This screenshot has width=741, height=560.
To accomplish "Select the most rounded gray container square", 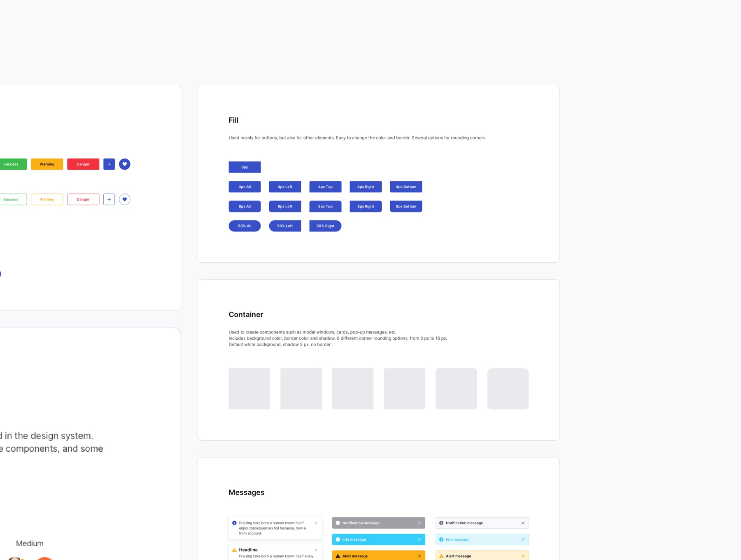I will [508, 389].
